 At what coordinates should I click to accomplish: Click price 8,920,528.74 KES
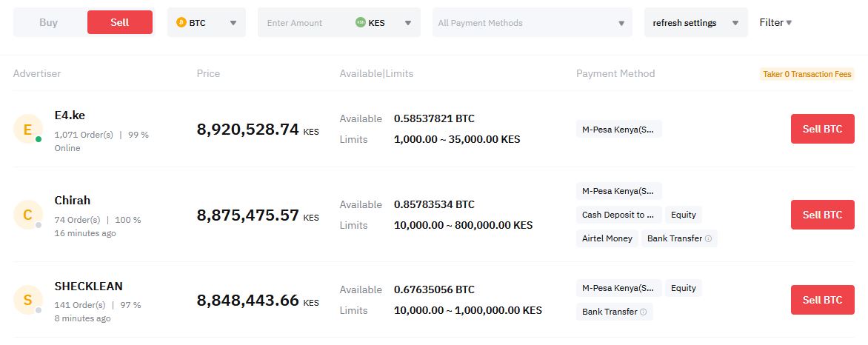258,130
